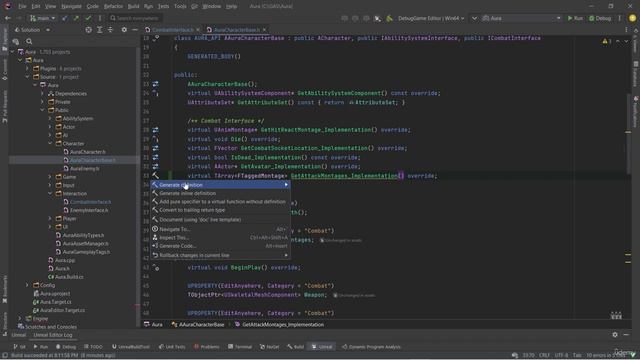The width and height of the screenshot is (640, 360).
Task: Choose Generate inline definition action
Action: coord(220,193)
